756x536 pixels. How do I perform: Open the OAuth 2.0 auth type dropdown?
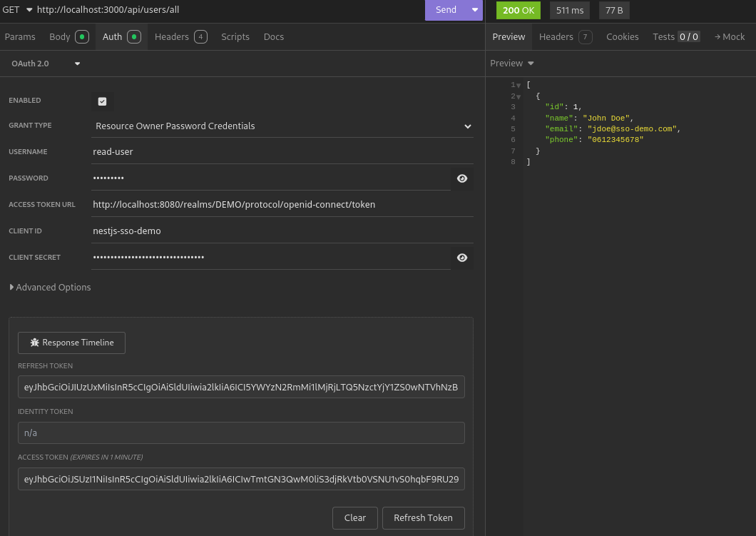pos(46,64)
